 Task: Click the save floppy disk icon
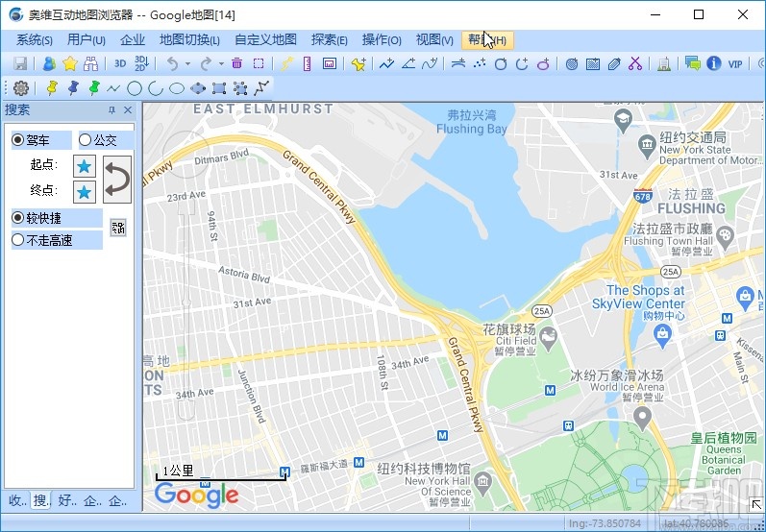pyautogui.click(x=20, y=63)
